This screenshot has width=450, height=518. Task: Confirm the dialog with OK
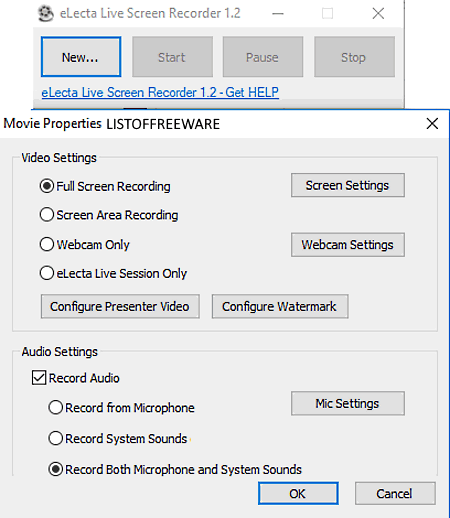(298, 493)
